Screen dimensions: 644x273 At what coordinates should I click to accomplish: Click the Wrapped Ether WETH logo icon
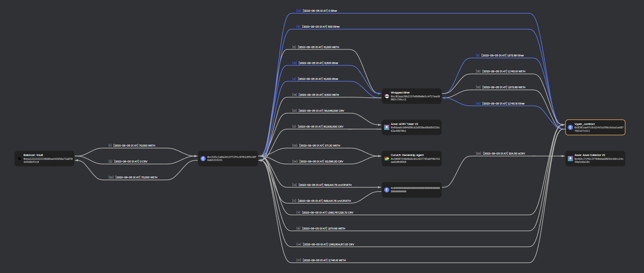point(387,96)
